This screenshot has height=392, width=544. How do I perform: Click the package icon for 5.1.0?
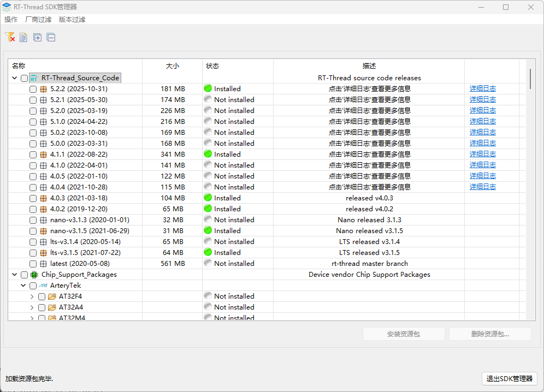coord(43,122)
